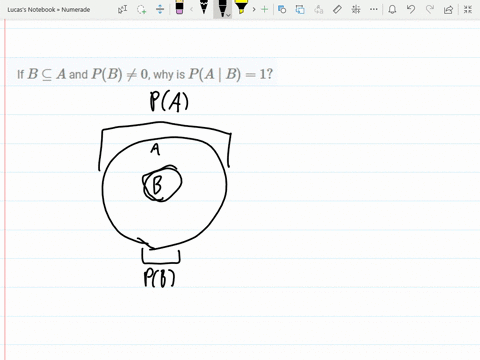Click the Ink to Shape icon

point(300,9)
